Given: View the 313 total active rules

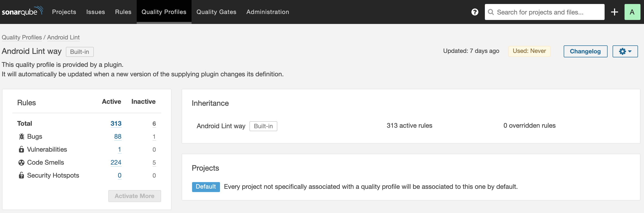Looking at the screenshot, I should click(116, 123).
